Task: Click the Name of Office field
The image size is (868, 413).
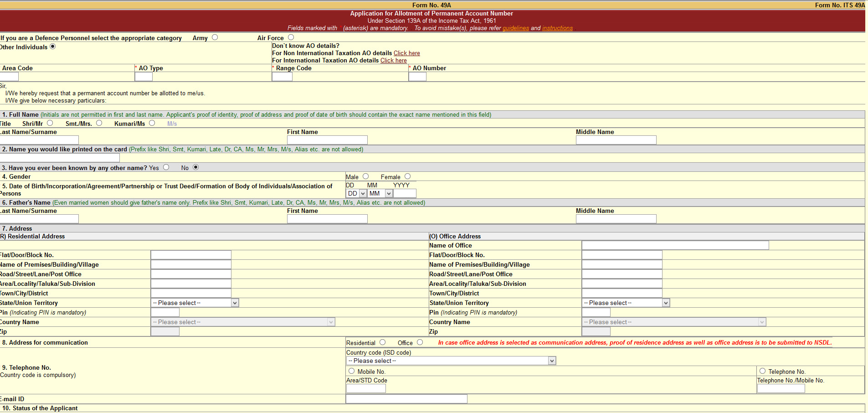Action: tap(675, 245)
